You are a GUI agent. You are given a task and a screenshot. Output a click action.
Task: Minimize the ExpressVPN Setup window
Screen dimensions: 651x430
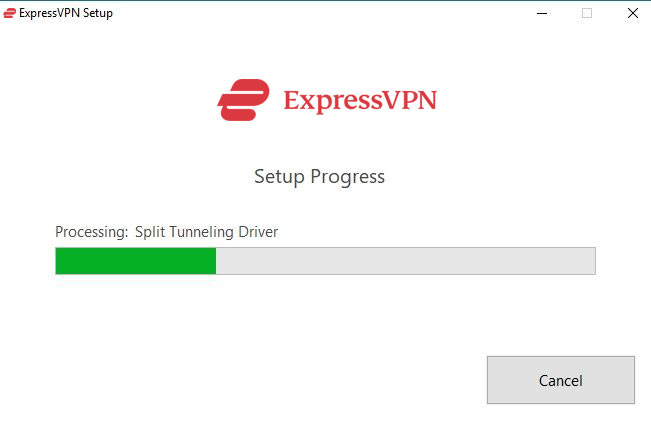click(x=541, y=13)
